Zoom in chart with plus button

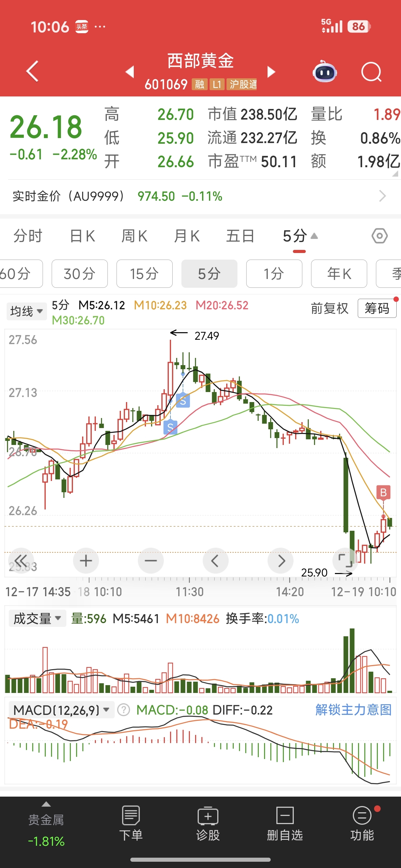point(86,561)
